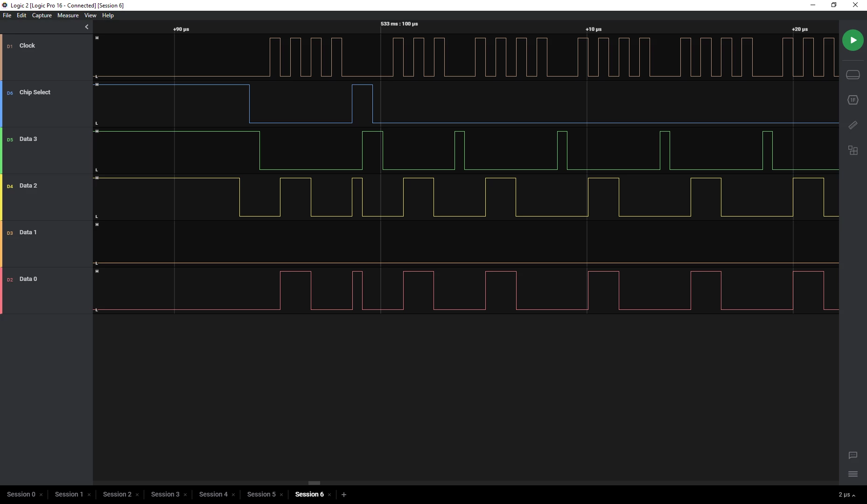867x504 pixels.
Task: Add a new session tab
Action: [344, 495]
